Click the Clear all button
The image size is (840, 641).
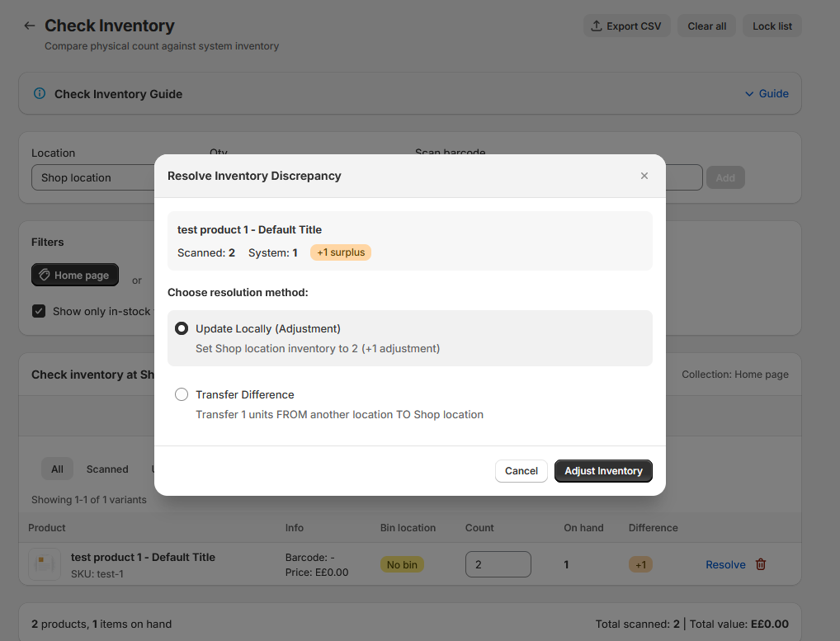(x=706, y=26)
